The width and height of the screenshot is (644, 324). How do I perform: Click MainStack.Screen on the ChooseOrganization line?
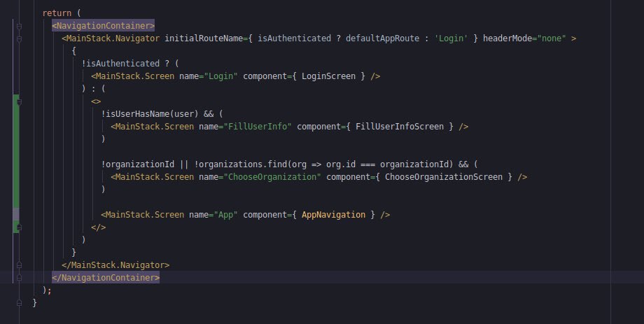(x=155, y=177)
